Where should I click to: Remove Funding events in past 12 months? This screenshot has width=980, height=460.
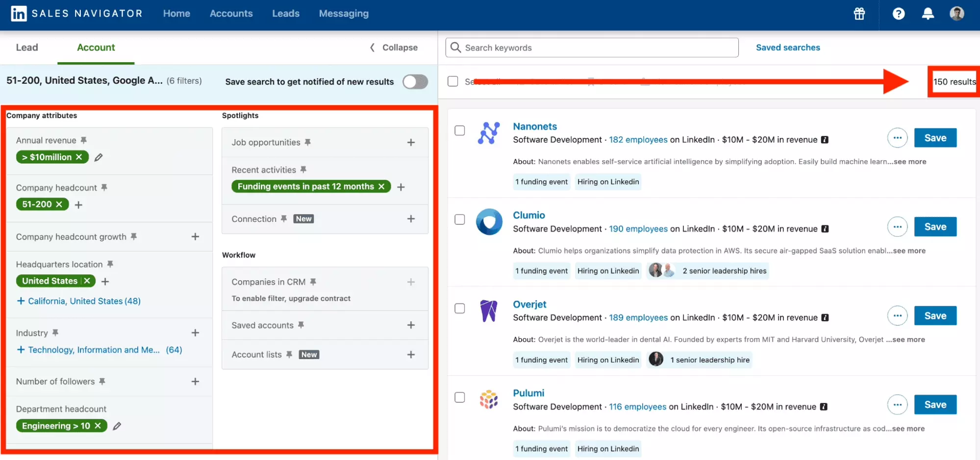pyautogui.click(x=381, y=187)
